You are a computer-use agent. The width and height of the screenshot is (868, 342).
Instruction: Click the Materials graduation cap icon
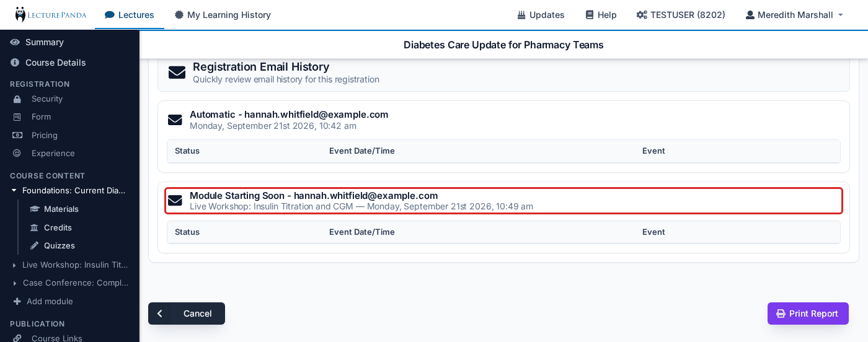35,209
